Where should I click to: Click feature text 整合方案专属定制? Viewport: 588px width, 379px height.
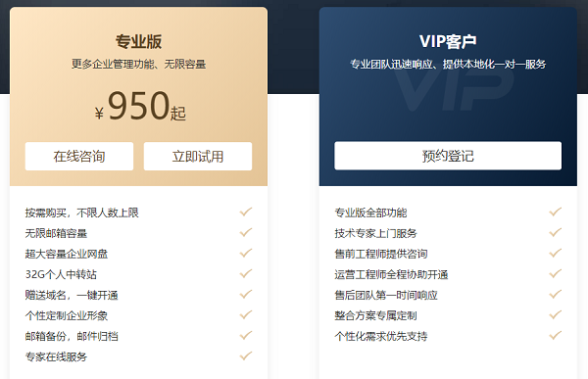tap(375, 315)
